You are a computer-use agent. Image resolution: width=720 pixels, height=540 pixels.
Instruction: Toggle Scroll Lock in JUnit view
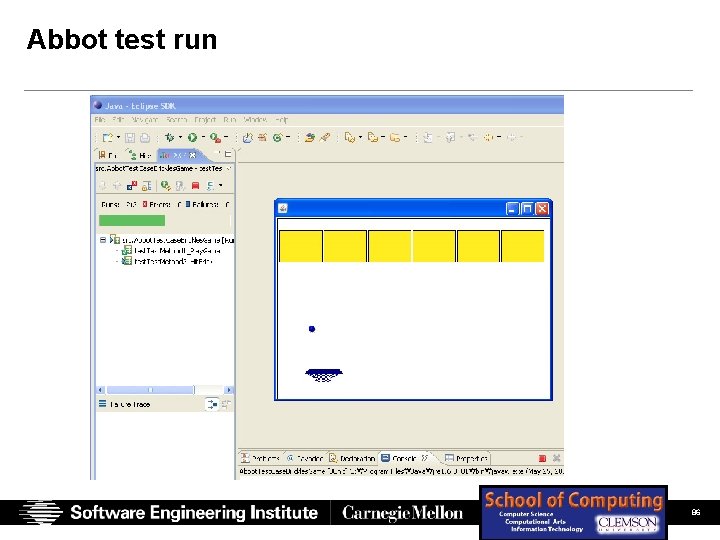pos(146,186)
